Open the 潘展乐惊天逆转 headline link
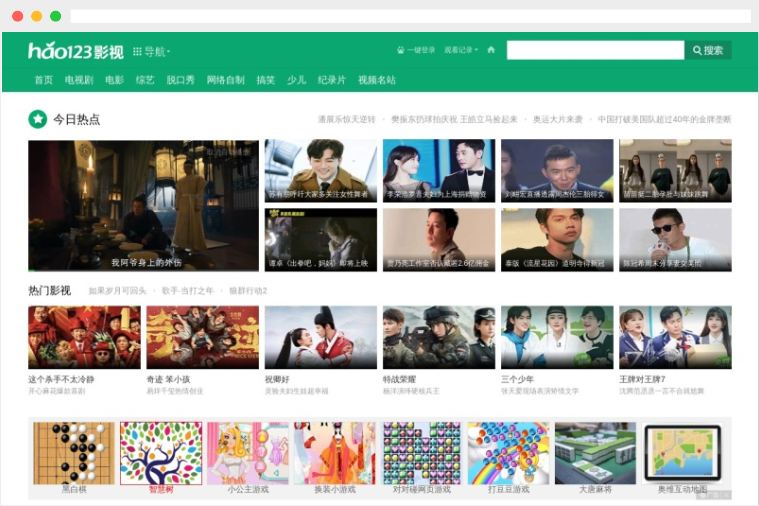 [x=347, y=119]
